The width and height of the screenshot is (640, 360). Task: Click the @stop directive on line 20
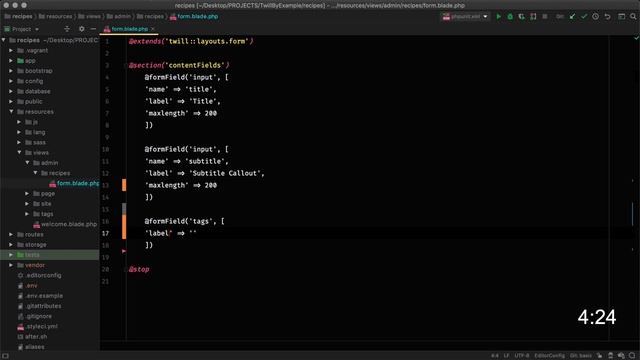click(139, 269)
